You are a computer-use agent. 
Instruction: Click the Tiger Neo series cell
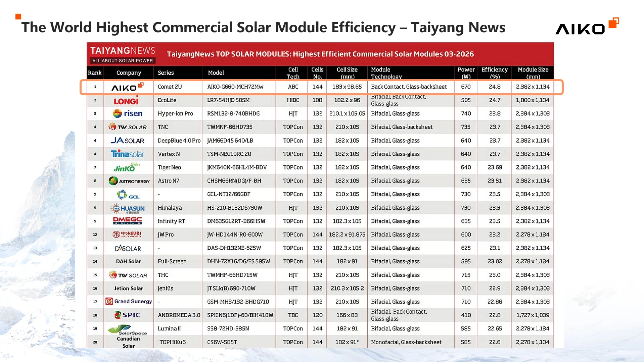[169, 167]
